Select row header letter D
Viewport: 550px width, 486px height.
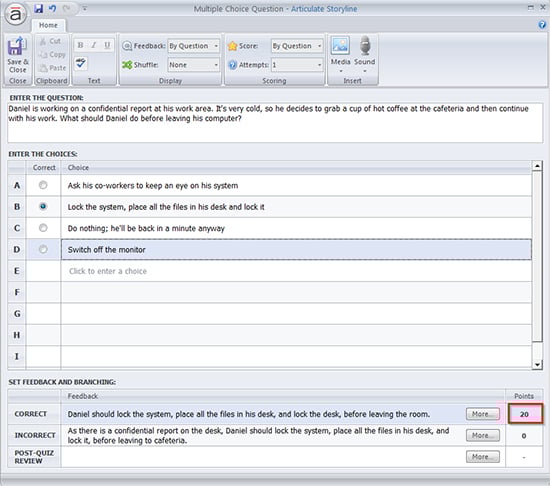[x=16, y=250]
